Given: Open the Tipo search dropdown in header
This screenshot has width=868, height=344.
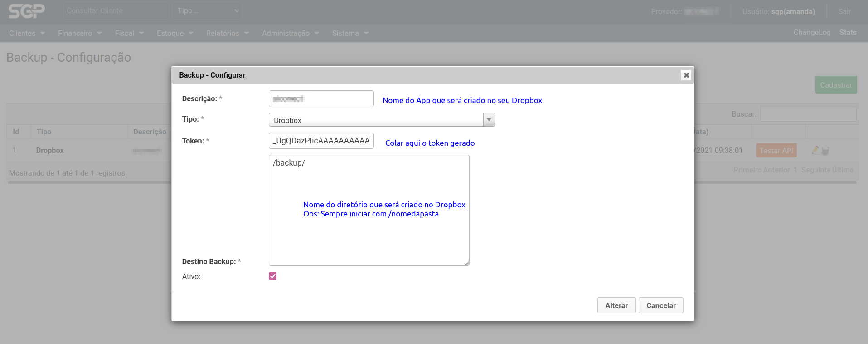Looking at the screenshot, I should point(207,10).
